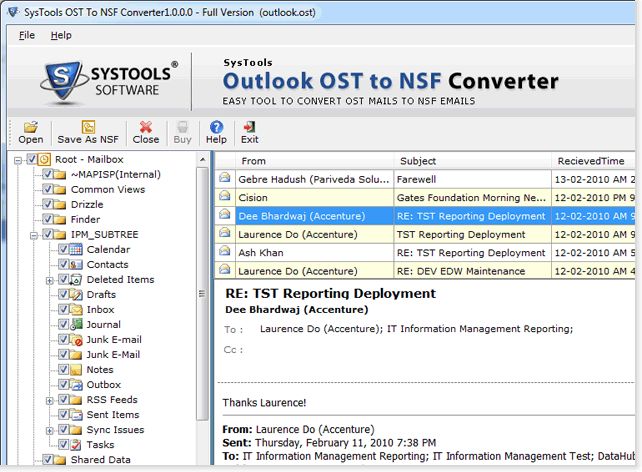Select the Calendar folder icon in tree
The image size is (642, 472).
76,250
